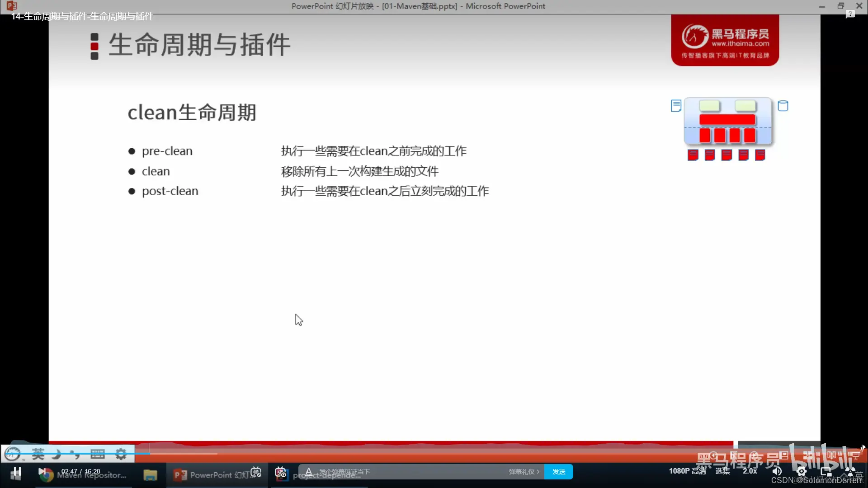The width and height of the screenshot is (868, 488).
Task: Enter fullscreen playback mode
Action: point(851,471)
